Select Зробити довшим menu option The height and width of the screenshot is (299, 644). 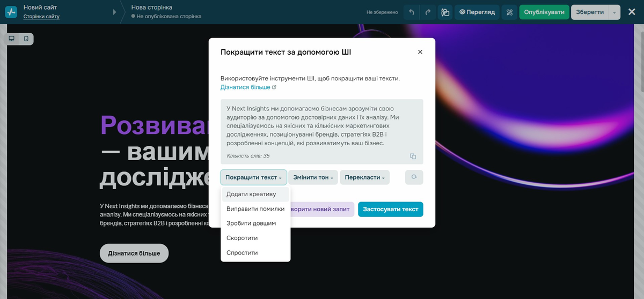pos(255,223)
